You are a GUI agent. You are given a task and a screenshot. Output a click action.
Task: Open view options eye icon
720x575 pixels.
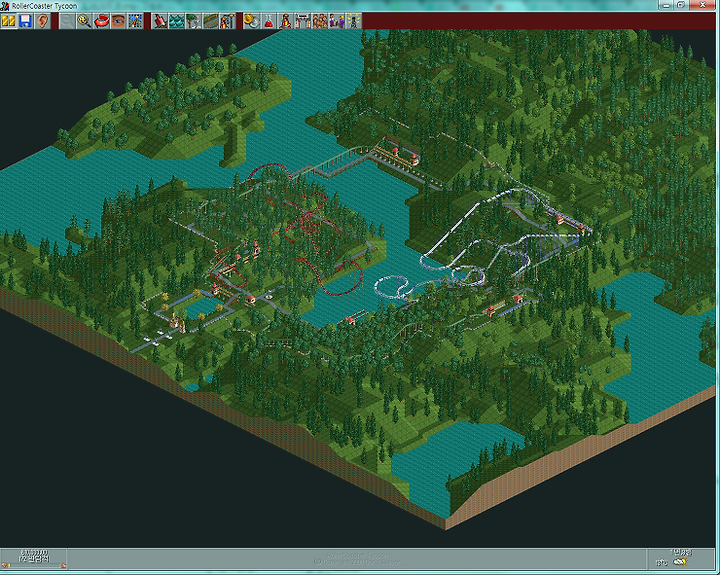tap(118, 21)
